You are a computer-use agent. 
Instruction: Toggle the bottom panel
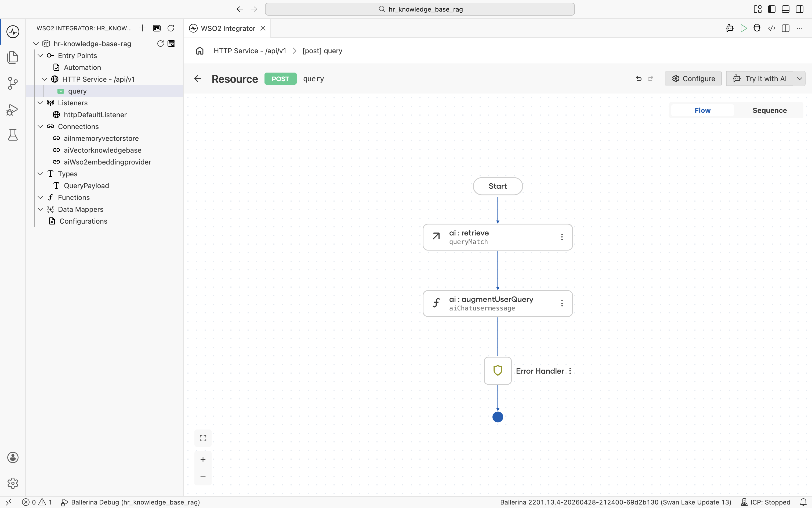[785, 9]
